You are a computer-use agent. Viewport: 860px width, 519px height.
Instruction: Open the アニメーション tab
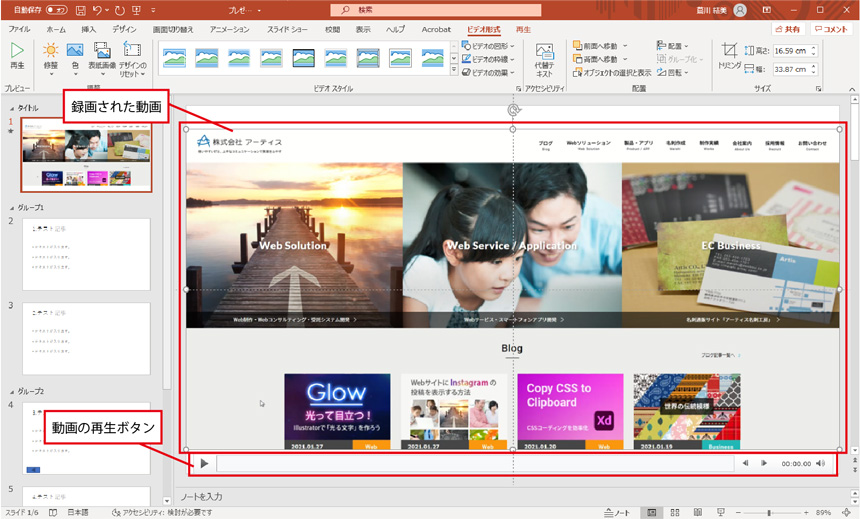[x=229, y=29]
